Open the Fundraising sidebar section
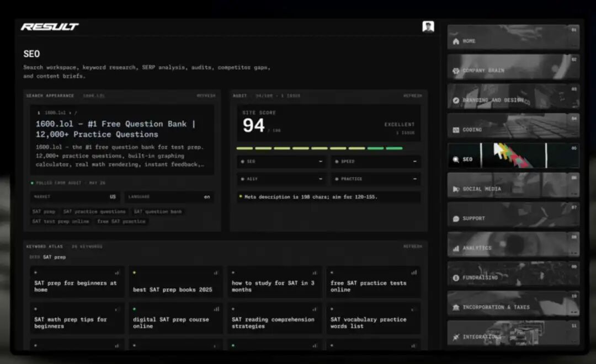 tap(513, 274)
